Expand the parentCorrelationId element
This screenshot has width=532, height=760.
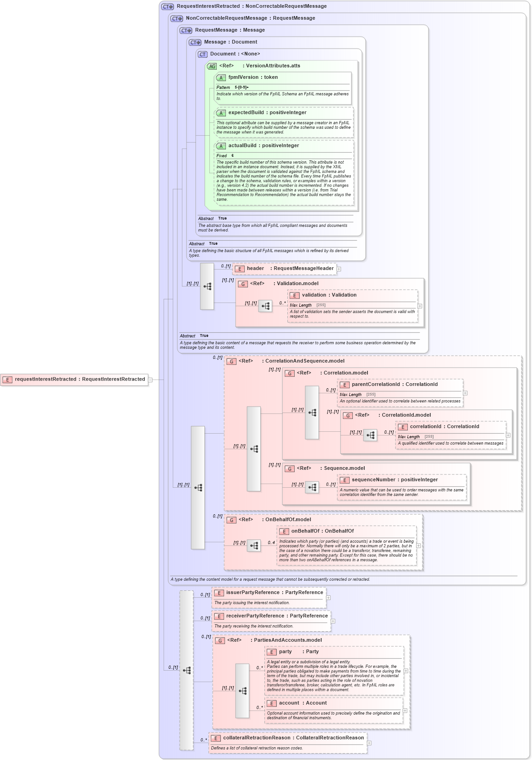tap(465, 393)
